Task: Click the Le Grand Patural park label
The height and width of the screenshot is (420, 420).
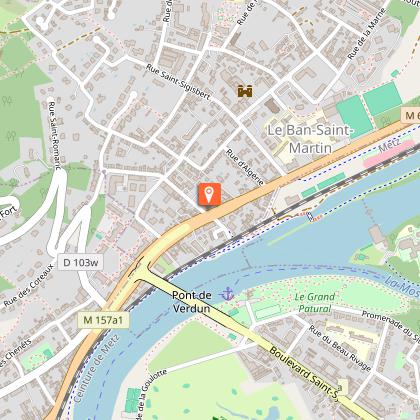Action: click(x=315, y=302)
